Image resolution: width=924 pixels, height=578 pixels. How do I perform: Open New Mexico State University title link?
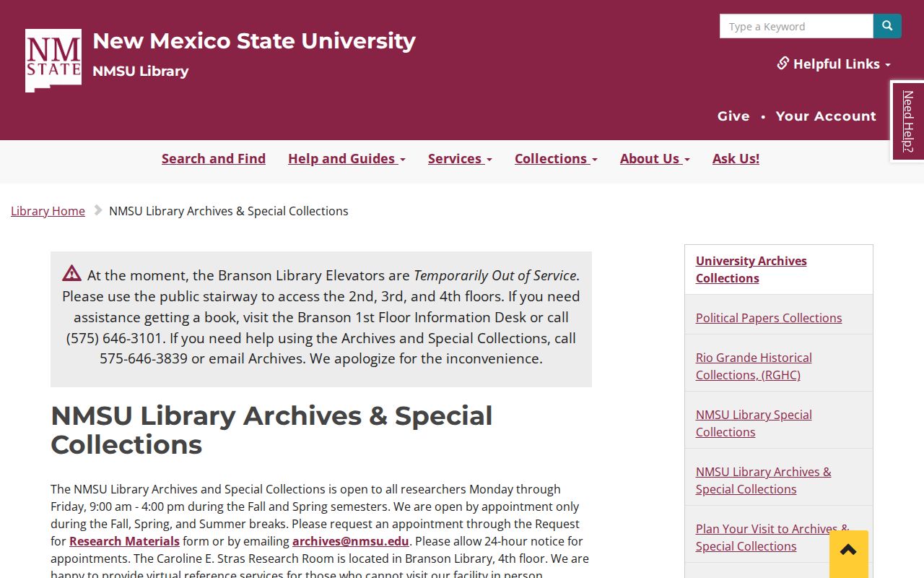click(254, 40)
